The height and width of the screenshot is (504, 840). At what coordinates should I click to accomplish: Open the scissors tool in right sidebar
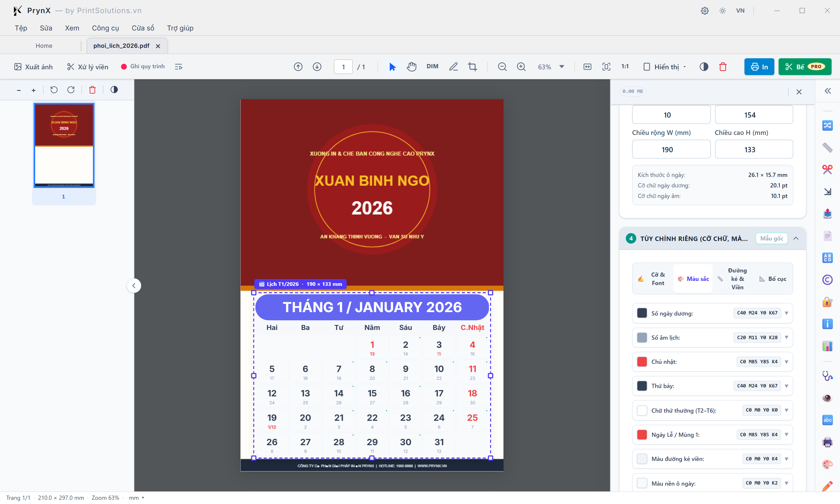827,170
